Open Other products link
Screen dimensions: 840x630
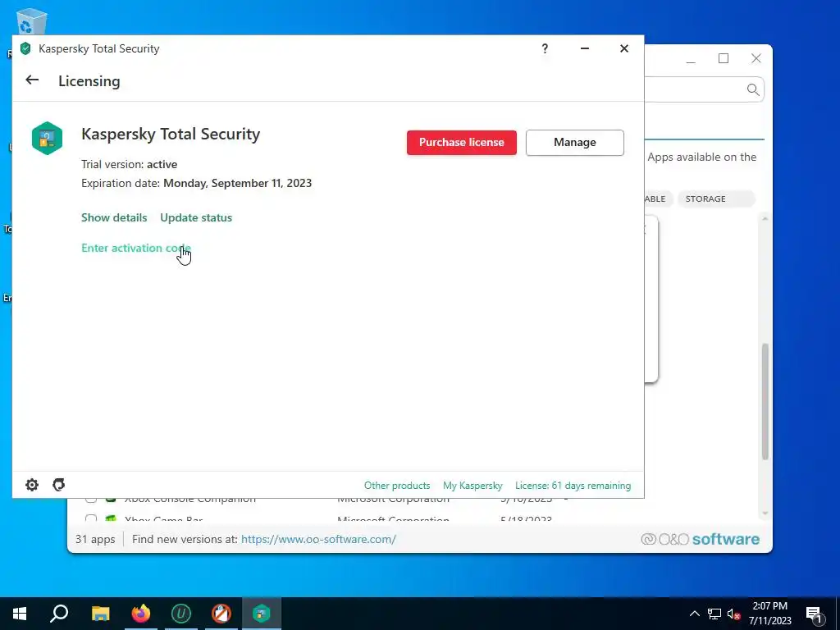(x=397, y=486)
